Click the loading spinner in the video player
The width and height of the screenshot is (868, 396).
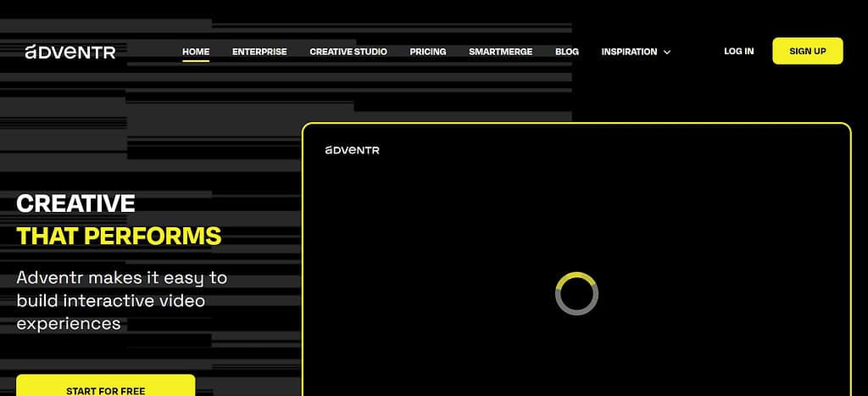576,293
